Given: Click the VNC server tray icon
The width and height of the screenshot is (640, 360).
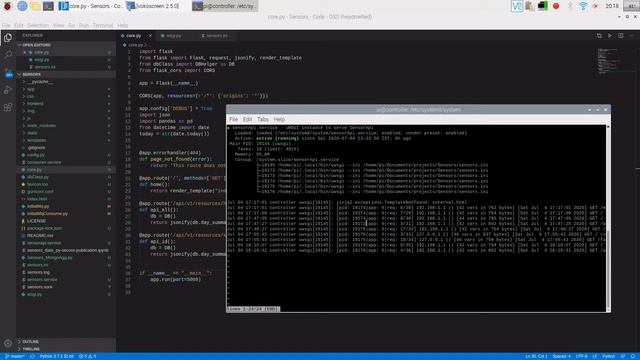Looking at the screenshot, I should click(x=517, y=6).
